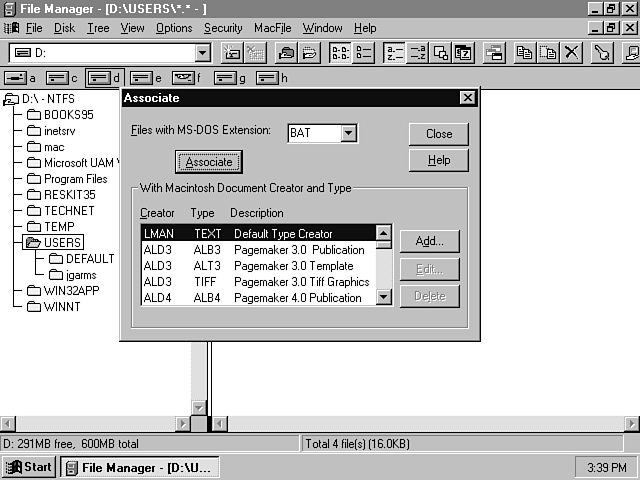Click the Connect Network Drive toolbar icon
Viewport: 640px width, 480px height.
pos(232,53)
